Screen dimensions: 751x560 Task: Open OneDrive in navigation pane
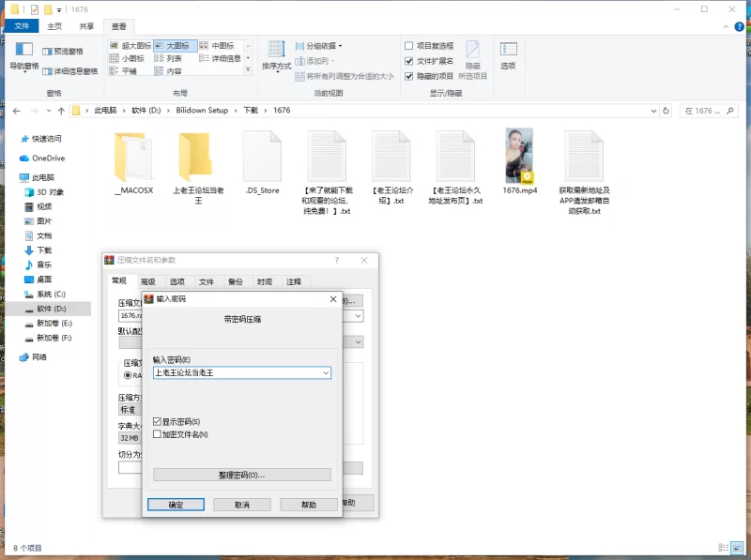point(42,158)
